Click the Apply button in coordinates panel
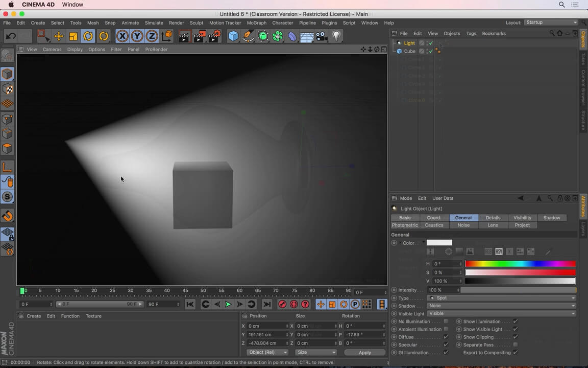This screenshot has height=368, width=588. click(x=364, y=352)
